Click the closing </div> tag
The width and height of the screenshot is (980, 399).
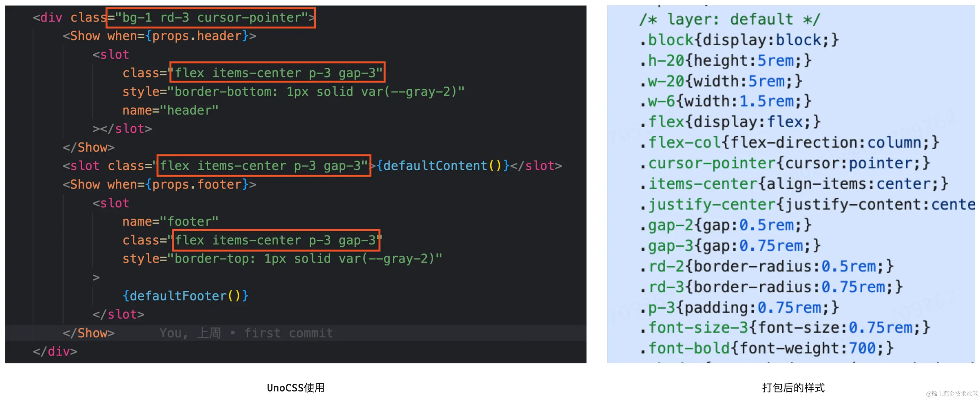(x=55, y=351)
